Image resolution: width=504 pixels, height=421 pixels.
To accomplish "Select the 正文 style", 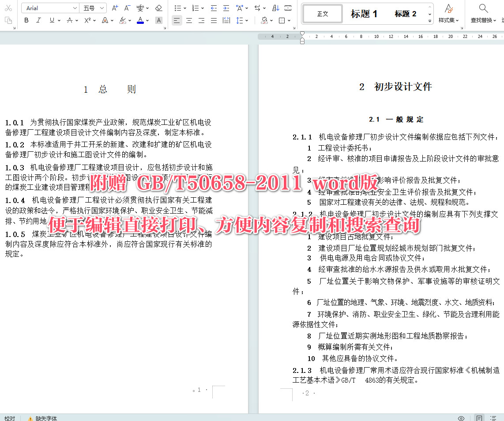I will click(322, 13).
